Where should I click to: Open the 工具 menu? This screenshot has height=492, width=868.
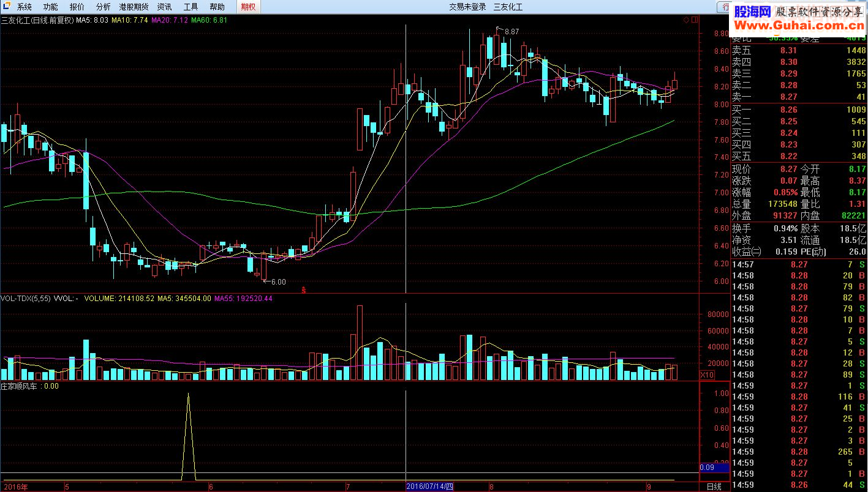point(191,7)
